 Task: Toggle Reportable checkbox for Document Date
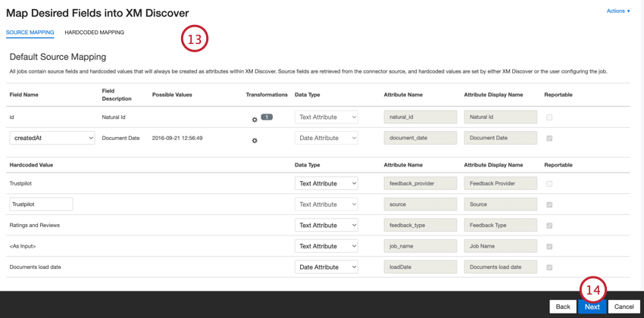[x=549, y=139]
